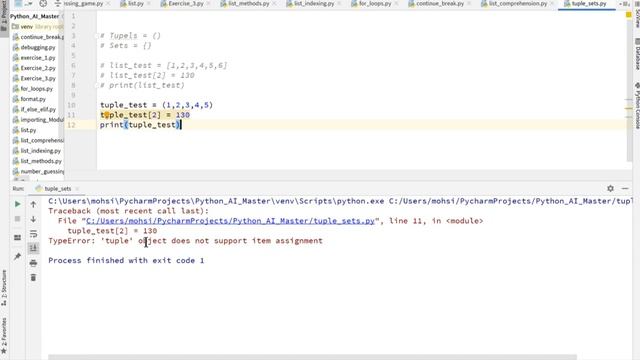Open the tuple_sets.py traceback link
The image size is (640, 360).
[x=230, y=221]
